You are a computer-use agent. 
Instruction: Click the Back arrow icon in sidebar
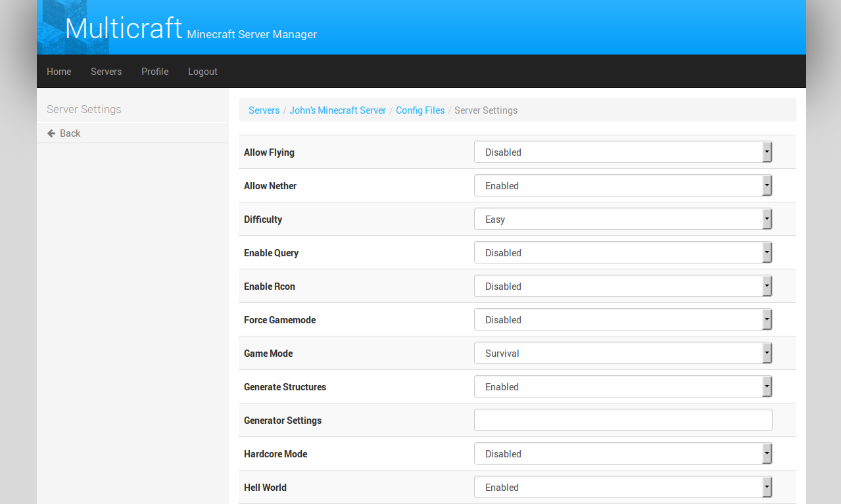click(51, 133)
